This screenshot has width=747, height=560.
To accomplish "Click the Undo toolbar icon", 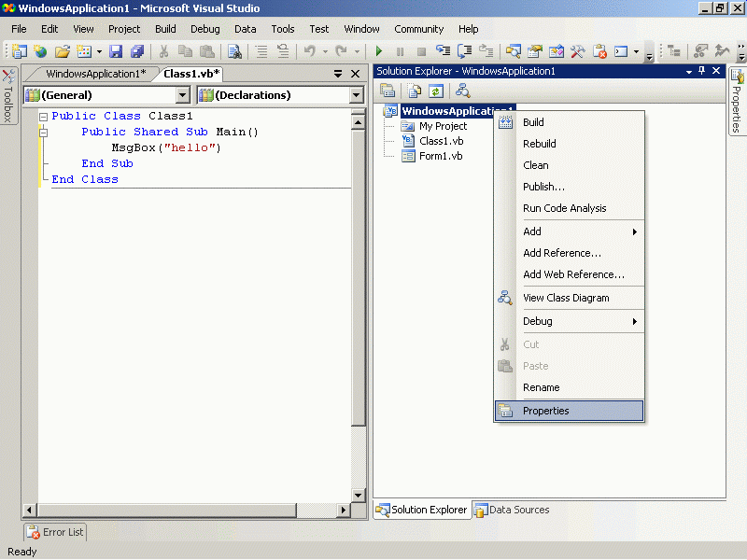I will [309, 51].
